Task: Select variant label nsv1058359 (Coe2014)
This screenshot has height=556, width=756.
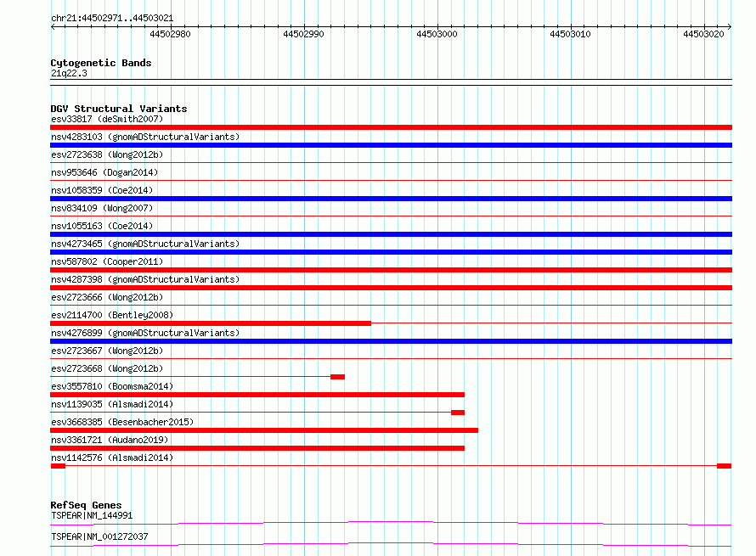Action: click(x=102, y=190)
